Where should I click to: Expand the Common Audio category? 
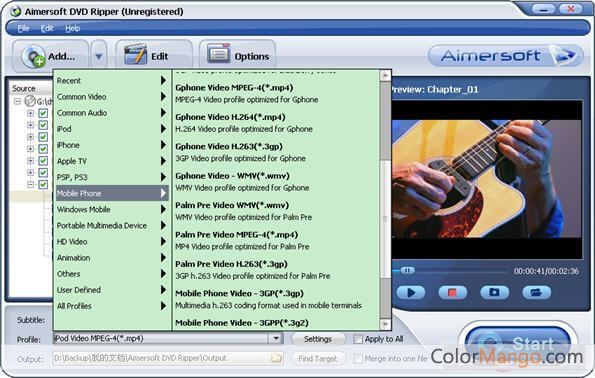pyautogui.click(x=112, y=113)
